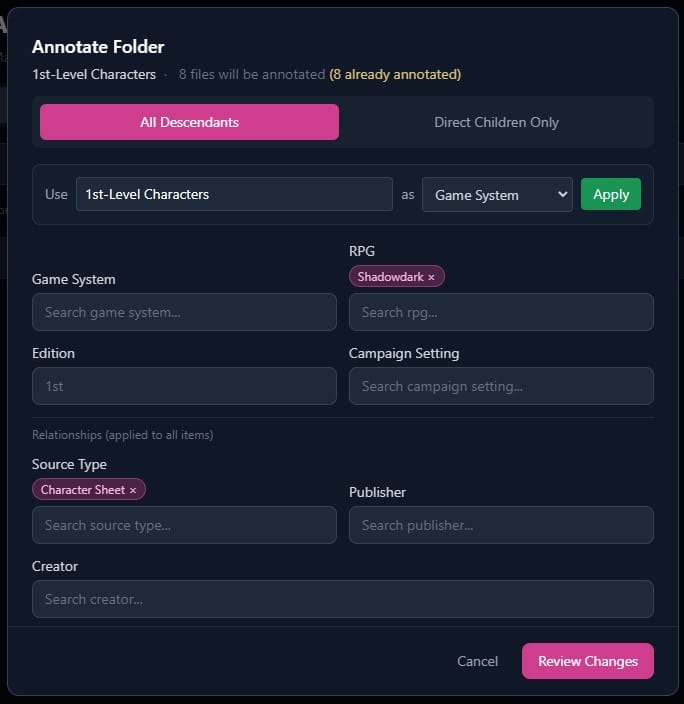The width and height of the screenshot is (684, 704).
Task: Click the folder name under the Annotate Folder title
Action: click(x=94, y=74)
